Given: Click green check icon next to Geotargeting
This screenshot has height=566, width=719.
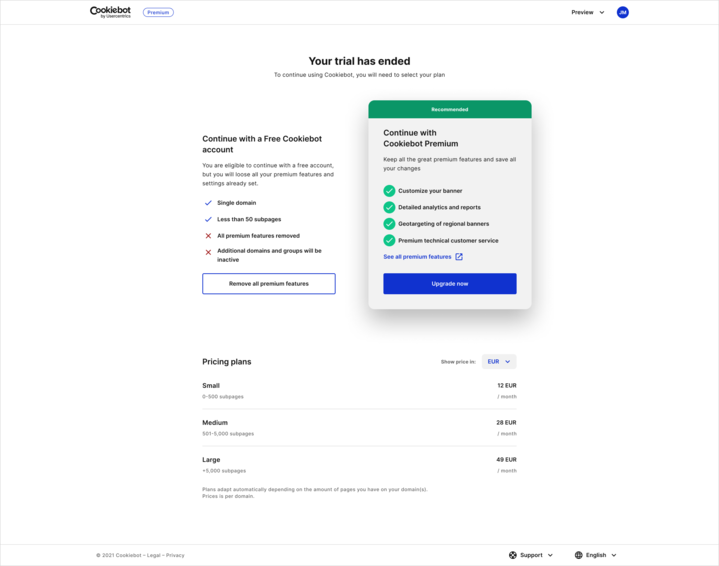Looking at the screenshot, I should click(x=389, y=224).
